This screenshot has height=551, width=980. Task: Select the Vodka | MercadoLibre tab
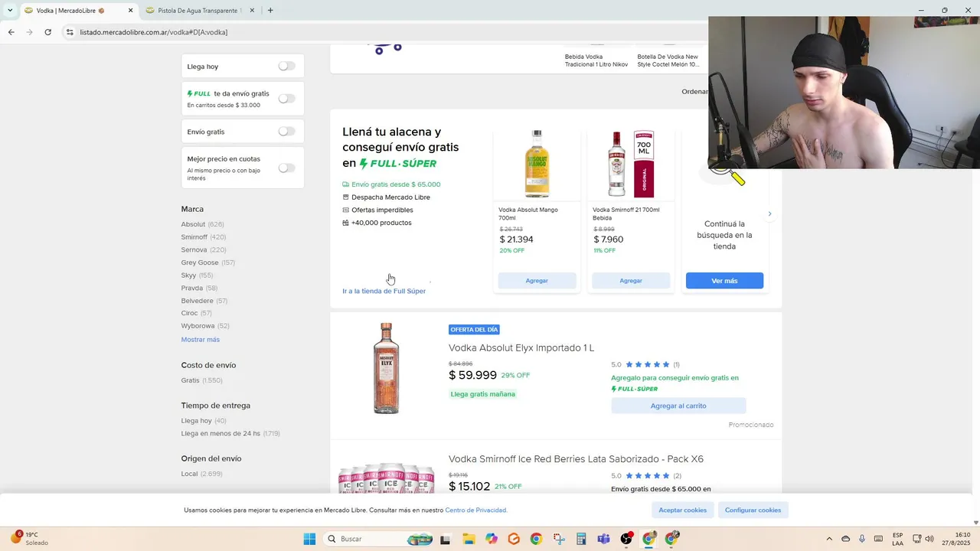click(70, 11)
